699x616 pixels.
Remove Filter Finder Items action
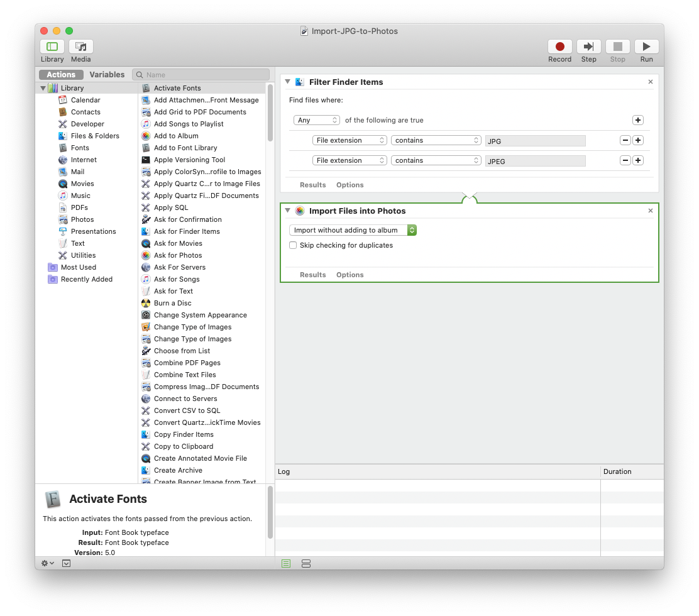[x=651, y=82]
